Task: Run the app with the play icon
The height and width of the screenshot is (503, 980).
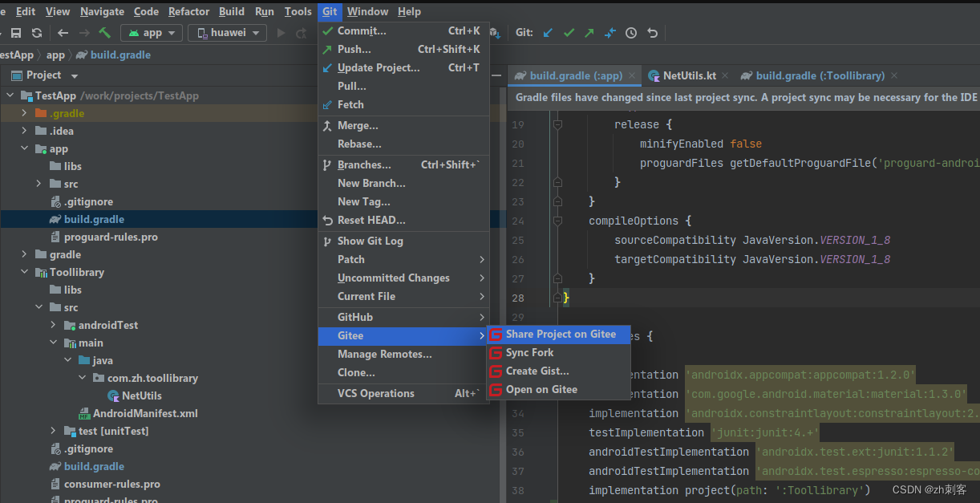Action: tap(281, 33)
